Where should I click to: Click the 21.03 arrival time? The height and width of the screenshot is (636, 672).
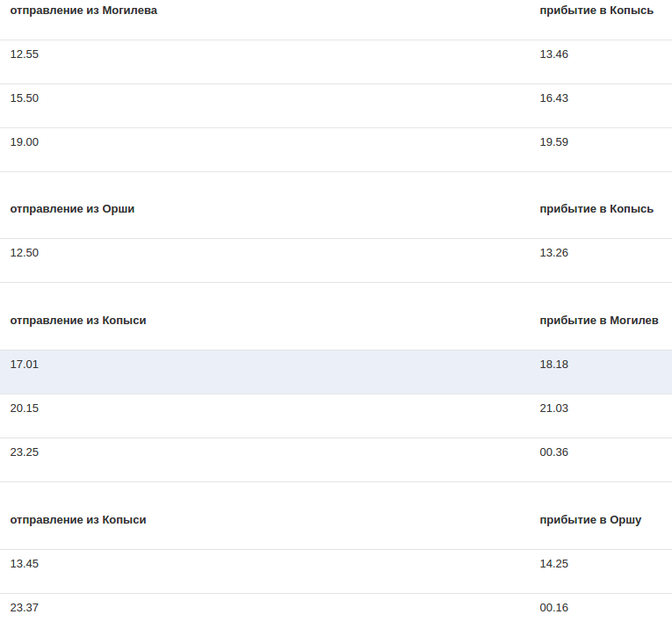pyautogui.click(x=553, y=408)
